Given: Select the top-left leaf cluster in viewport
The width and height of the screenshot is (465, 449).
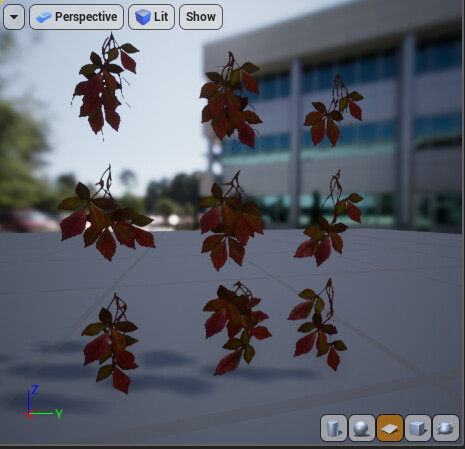Looking at the screenshot, I should pos(104,85).
